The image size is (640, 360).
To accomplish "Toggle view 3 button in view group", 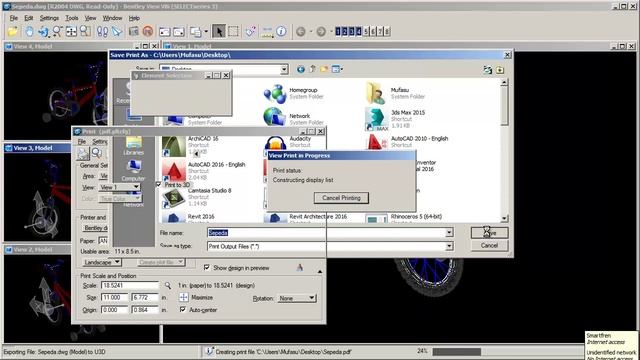I will click(352, 31).
